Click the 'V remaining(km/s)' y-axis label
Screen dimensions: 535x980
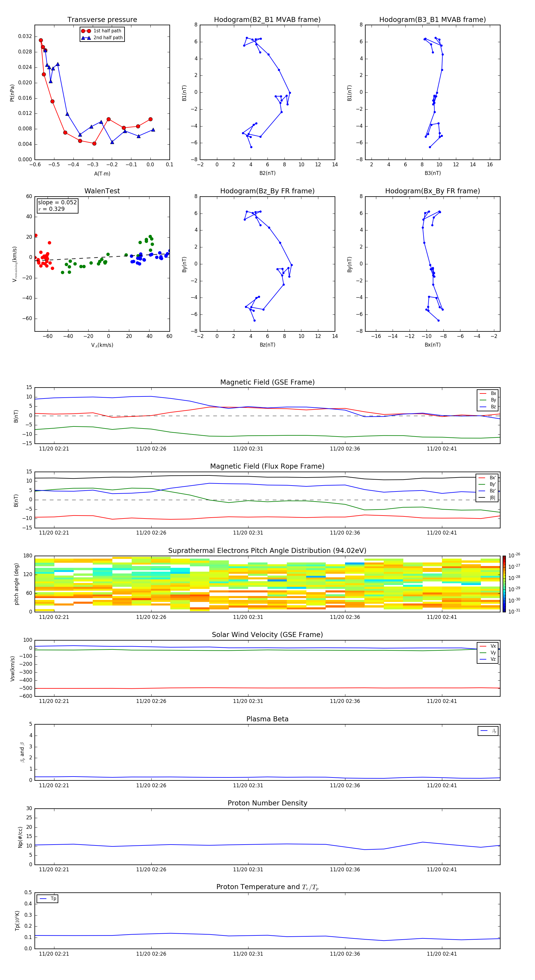[x=15, y=264]
